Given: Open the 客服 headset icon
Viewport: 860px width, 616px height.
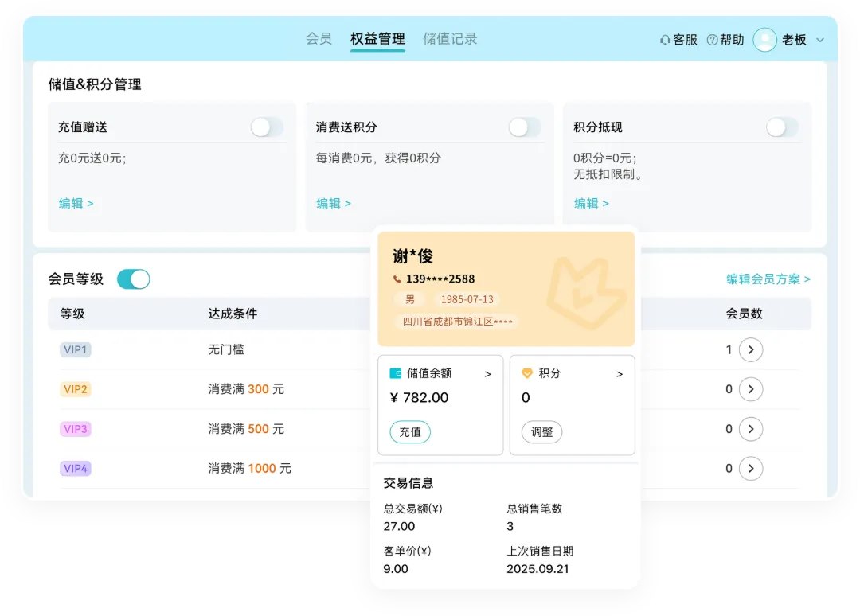Looking at the screenshot, I should click(x=665, y=40).
